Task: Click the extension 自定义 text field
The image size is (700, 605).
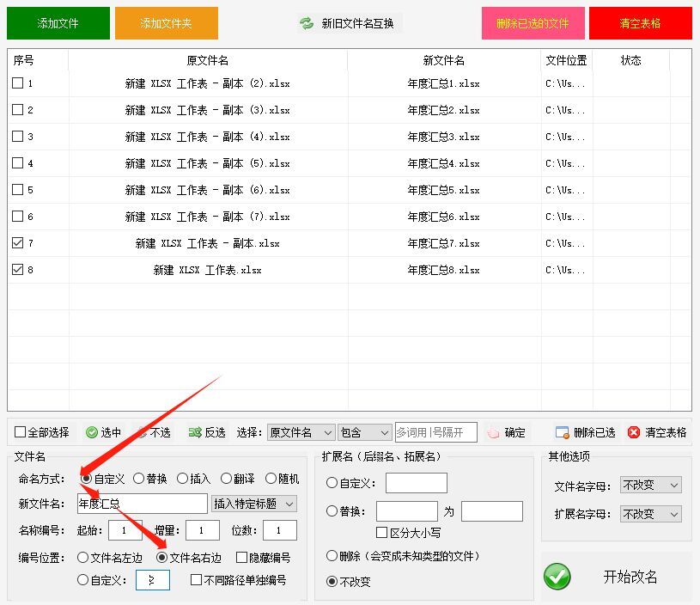Action: point(416,483)
